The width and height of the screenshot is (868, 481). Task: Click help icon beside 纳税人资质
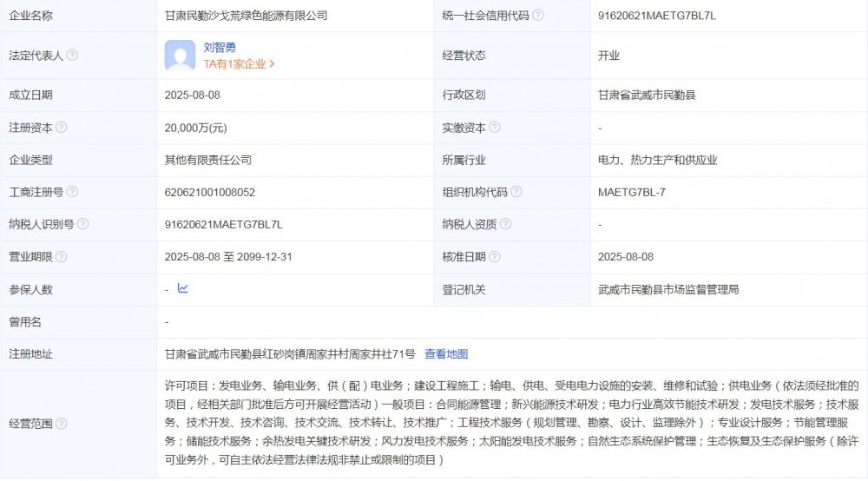(x=505, y=225)
